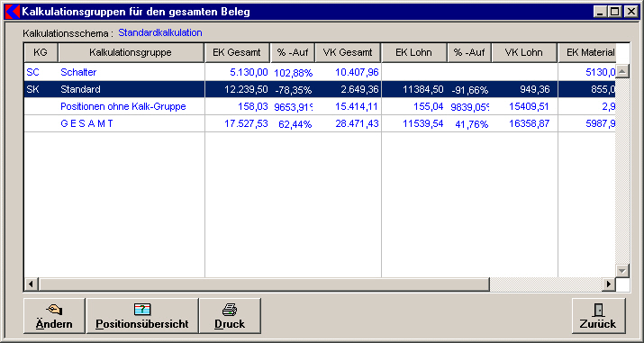Click the EK Lohn value 155,04
This screenshot has width=644, height=343.
(x=428, y=106)
